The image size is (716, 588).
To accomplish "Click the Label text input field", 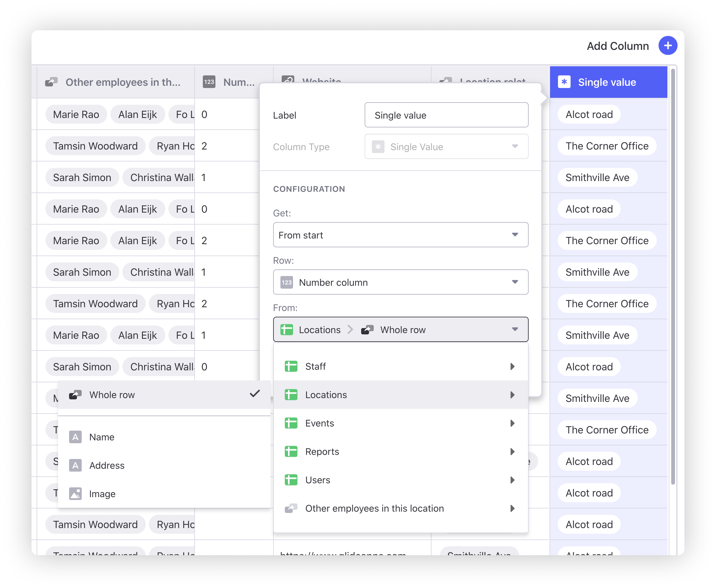I will tap(446, 115).
